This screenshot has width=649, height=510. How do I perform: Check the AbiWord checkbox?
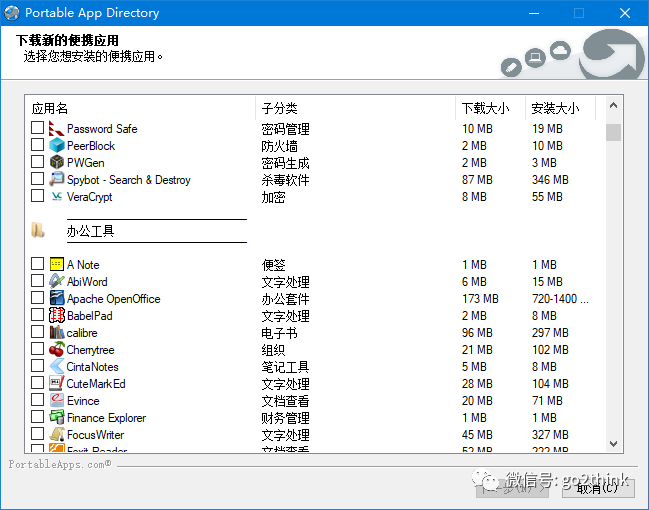[x=37, y=280]
